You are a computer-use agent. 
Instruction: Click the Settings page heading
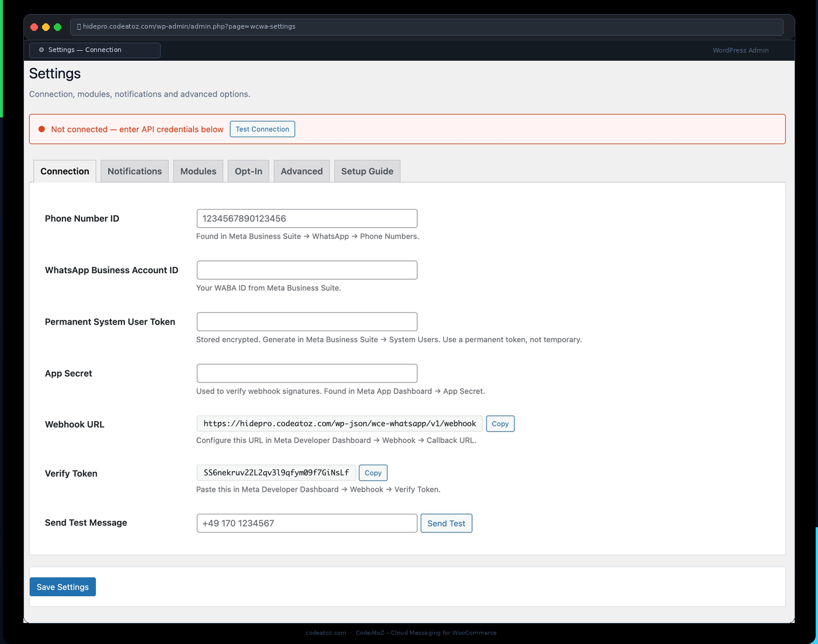(55, 74)
